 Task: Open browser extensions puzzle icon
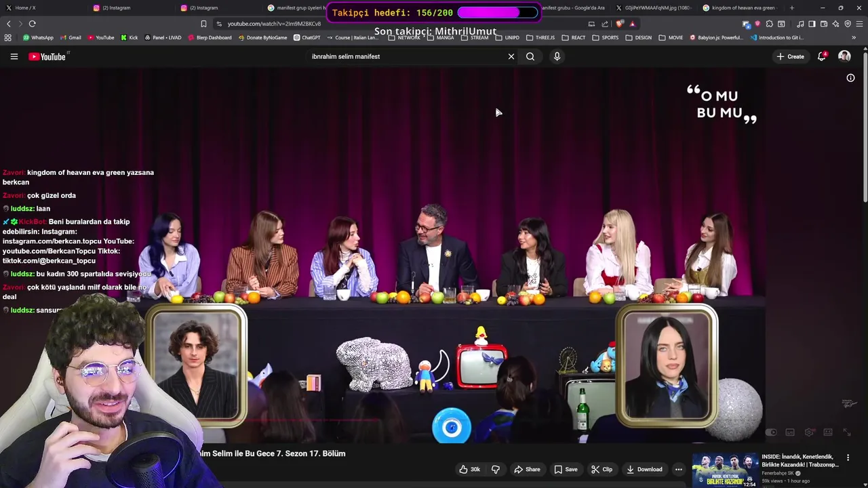click(x=769, y=24)
